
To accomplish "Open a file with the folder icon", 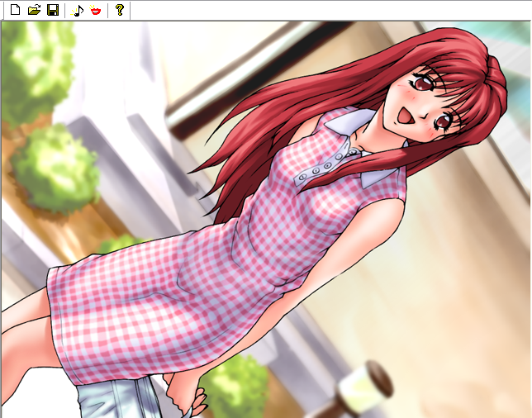I will pos(34,11).
